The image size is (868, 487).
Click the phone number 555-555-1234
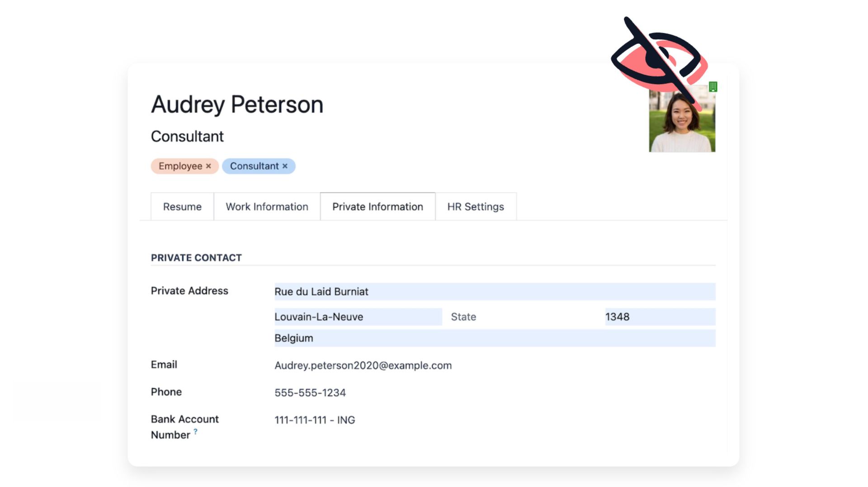[310, 392]
